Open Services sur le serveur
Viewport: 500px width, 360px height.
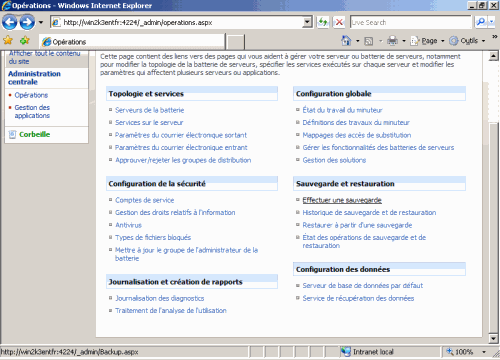pyautogui.click(x=149, y=122)
